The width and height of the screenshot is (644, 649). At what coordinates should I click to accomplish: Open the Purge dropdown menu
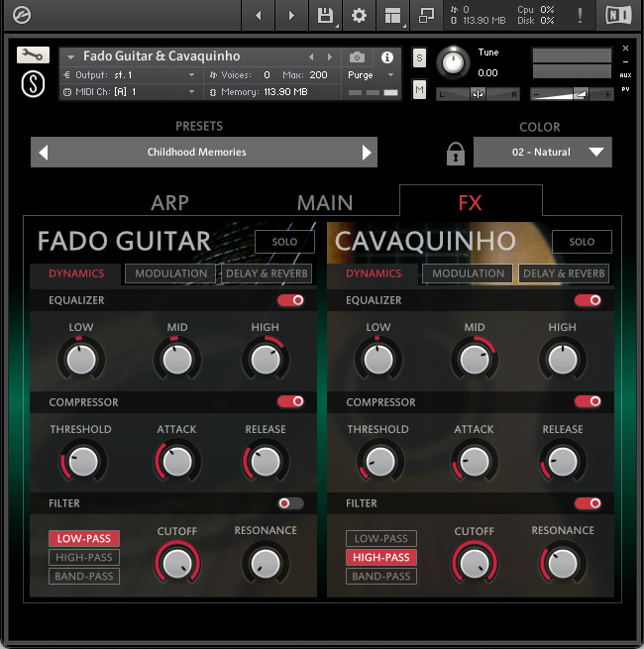tap(371, 75)
